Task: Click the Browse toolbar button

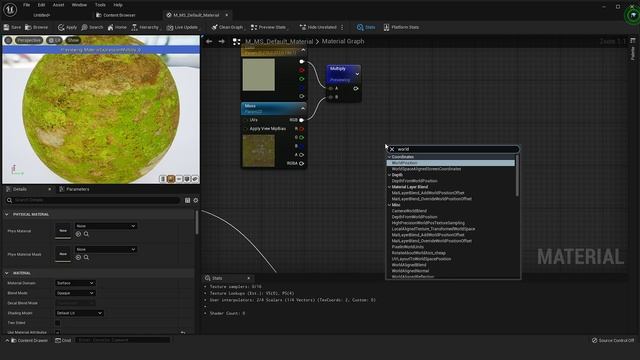Action: 37,27
